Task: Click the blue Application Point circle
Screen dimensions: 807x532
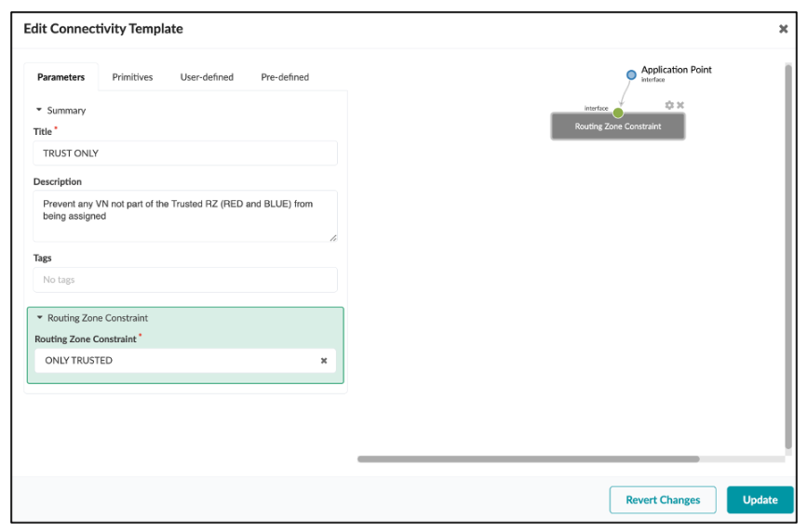Action: click(x=631, y=73)
